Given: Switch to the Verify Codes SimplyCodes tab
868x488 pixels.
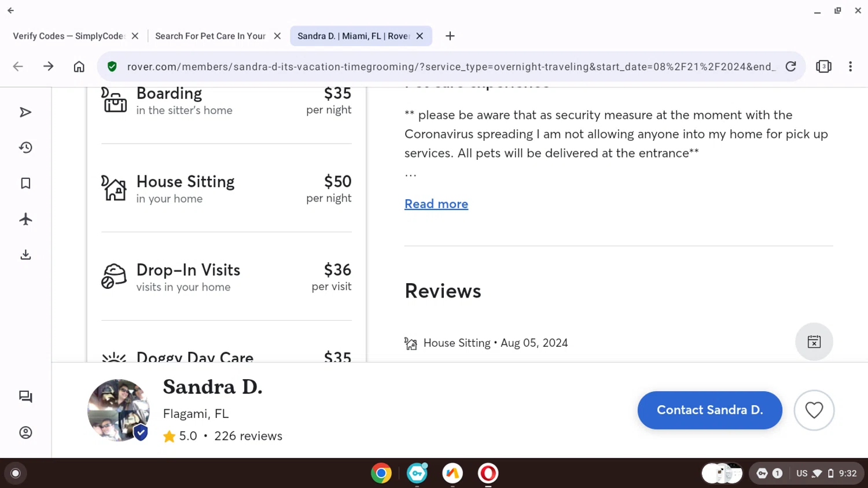Looking at the screenshot, I should coord(68,36).
